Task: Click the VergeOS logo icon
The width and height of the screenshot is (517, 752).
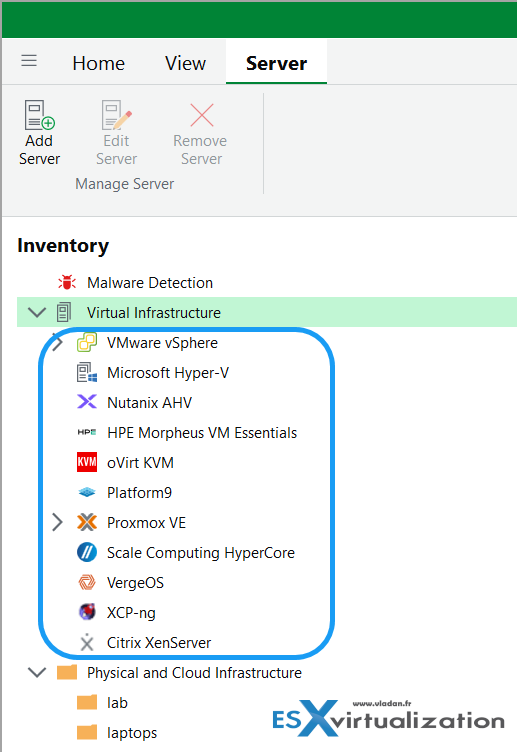Action: [x=87, y=583]
